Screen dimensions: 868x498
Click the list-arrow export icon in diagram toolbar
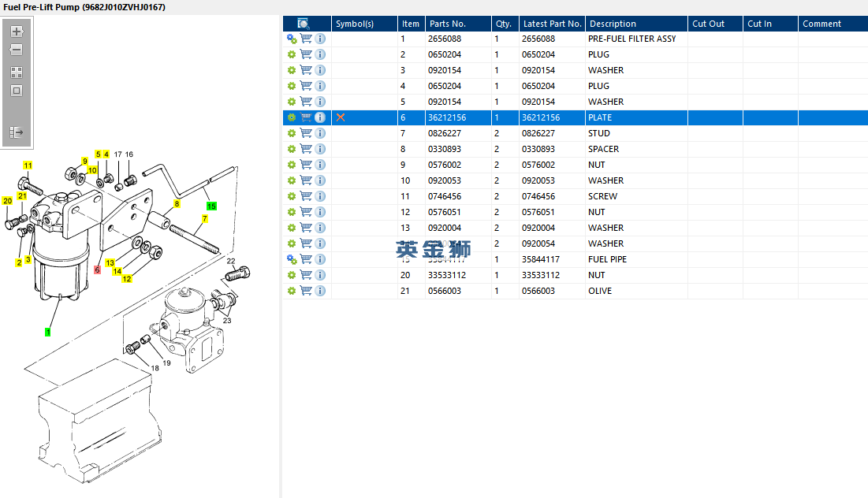coord(17,132)
